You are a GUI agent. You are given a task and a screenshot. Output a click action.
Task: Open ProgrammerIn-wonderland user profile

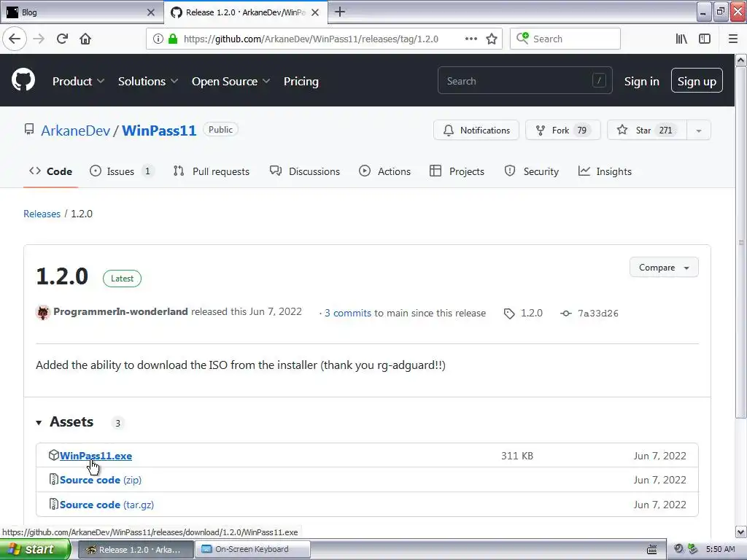[120, 311]
